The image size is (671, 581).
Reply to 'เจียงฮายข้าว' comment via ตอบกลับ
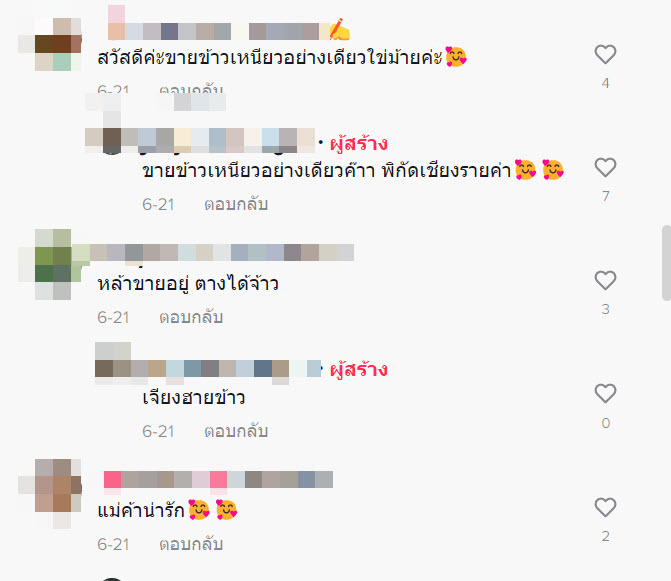(236, 431)
